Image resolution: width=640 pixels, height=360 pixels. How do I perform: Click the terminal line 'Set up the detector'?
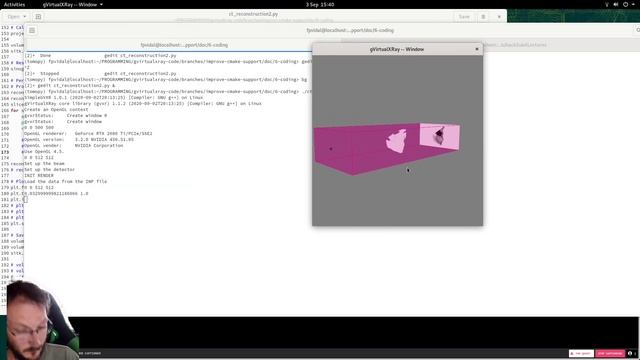pos(49,169)
